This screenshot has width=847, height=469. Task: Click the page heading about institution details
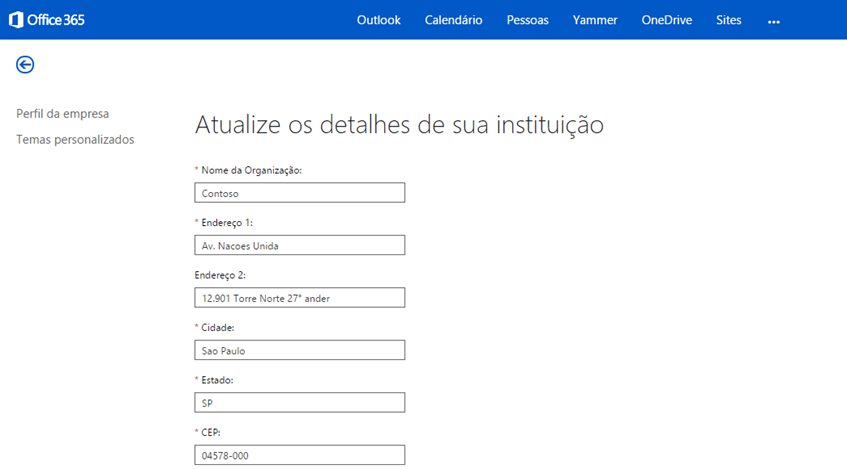click(x=399, y=125)
